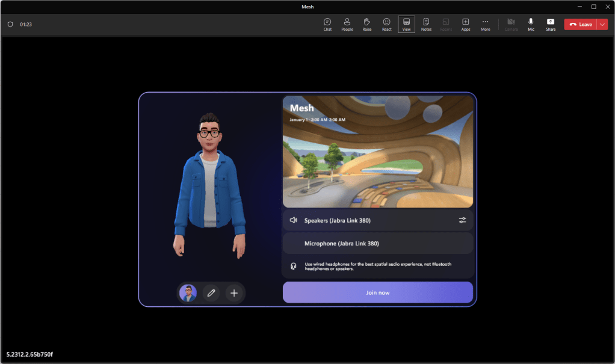Share your screen with Share icon
The image size is (615, 364).
[551, 24]
